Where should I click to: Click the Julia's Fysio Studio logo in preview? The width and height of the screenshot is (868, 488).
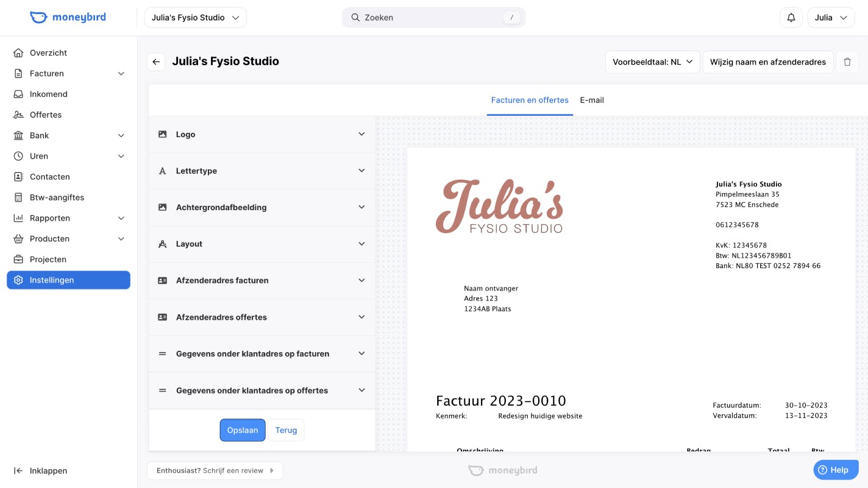point(499,206)
